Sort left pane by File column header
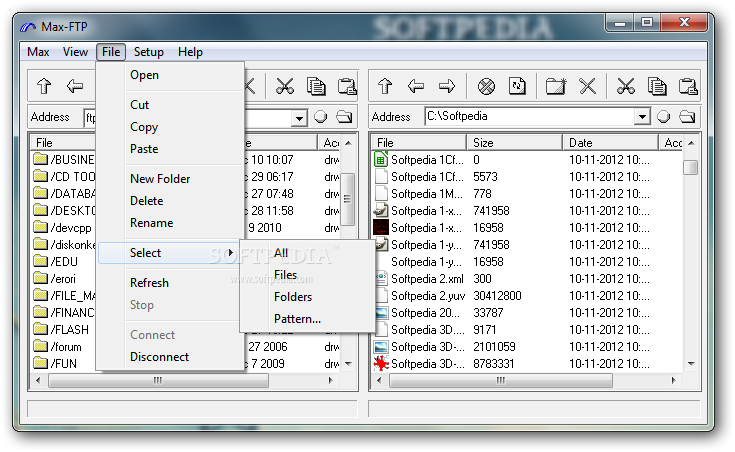Viewport: 735px width, 452px height. point(63,143)
